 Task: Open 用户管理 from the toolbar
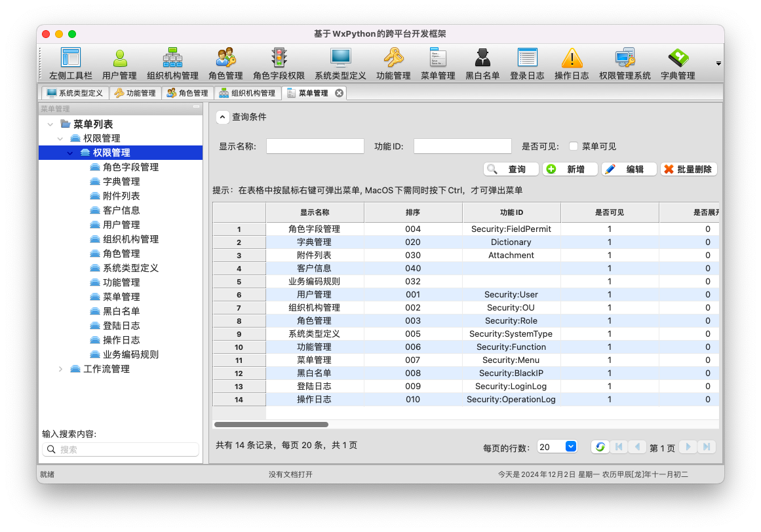click(120, 58)
